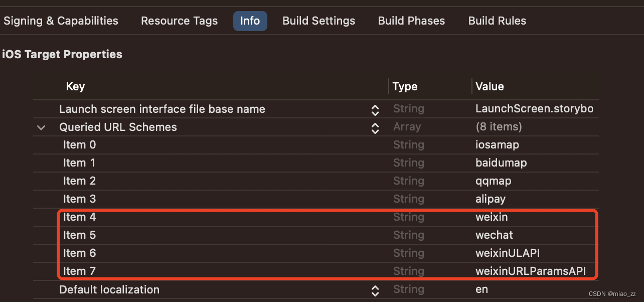Click the LaunchScreen.storyboard value cell

point(534,109)
